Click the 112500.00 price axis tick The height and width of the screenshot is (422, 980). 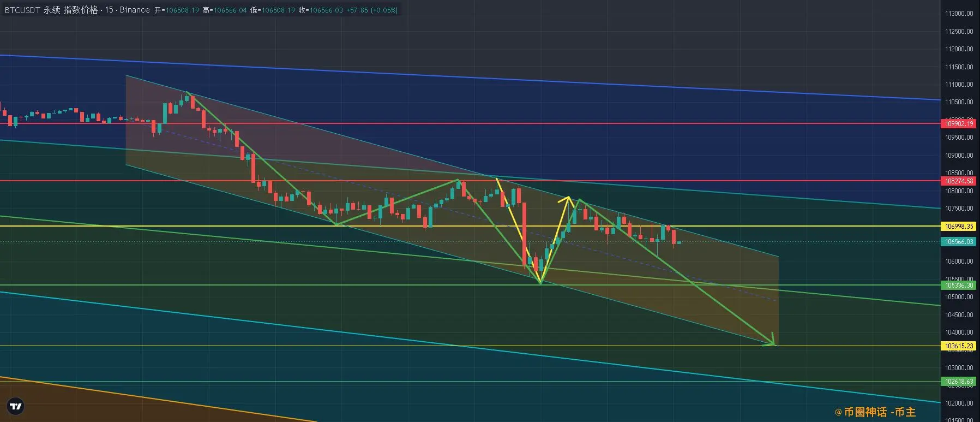click(x=959, y=31)
